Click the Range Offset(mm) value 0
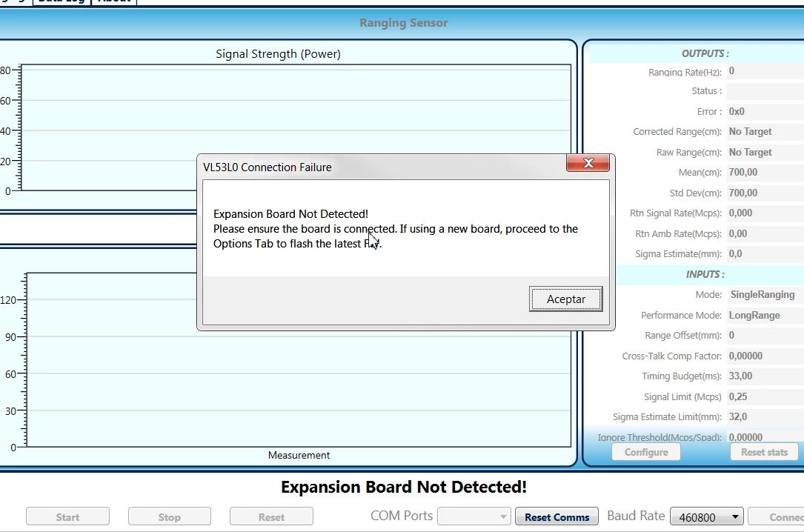This screenshot has width=804, height=532. [x=765, y=335]
